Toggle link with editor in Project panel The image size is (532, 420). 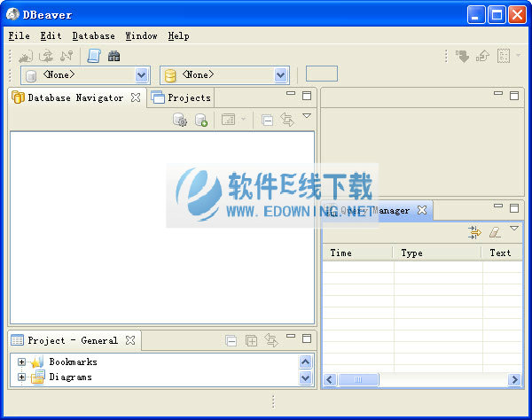[271, 340]
